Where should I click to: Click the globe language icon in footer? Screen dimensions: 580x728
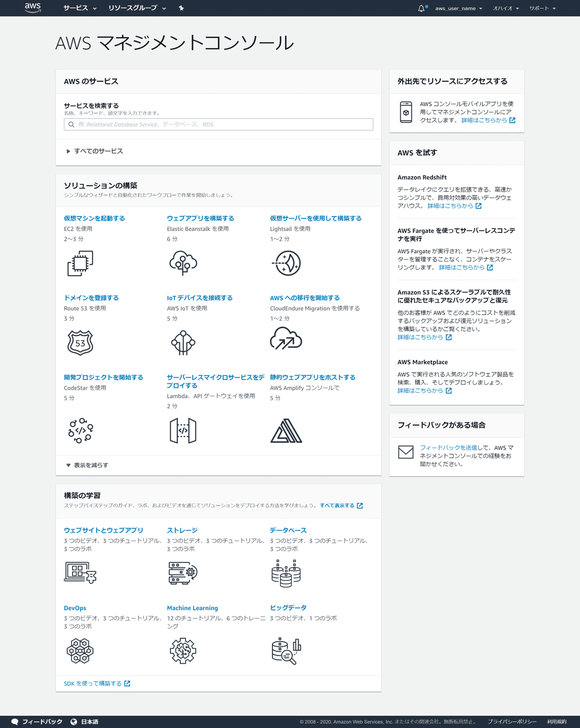pyautogui.click(x=73, y=722)
